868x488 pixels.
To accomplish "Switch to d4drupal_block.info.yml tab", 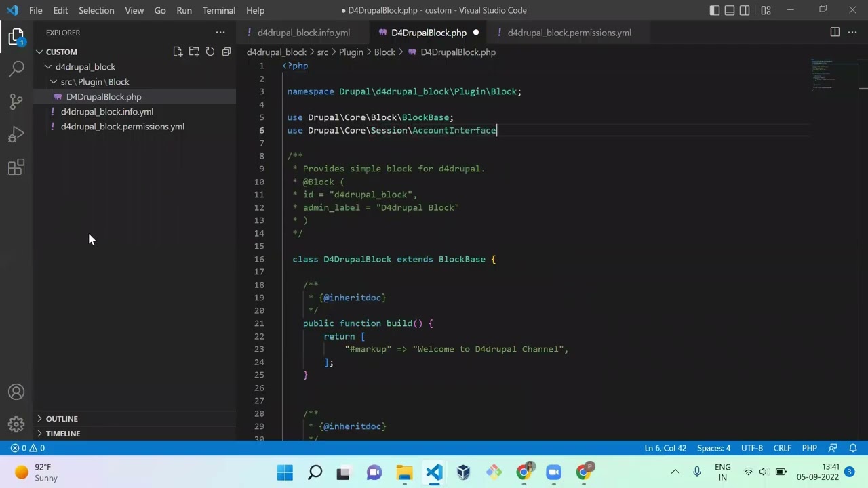I will (x=304, y=33).
